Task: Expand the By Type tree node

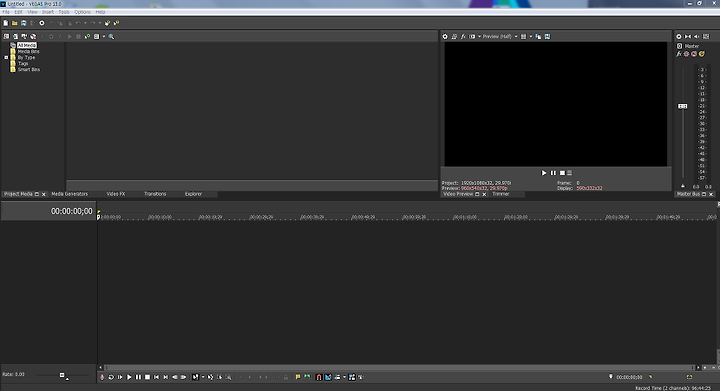Action: tap(6, 57)
